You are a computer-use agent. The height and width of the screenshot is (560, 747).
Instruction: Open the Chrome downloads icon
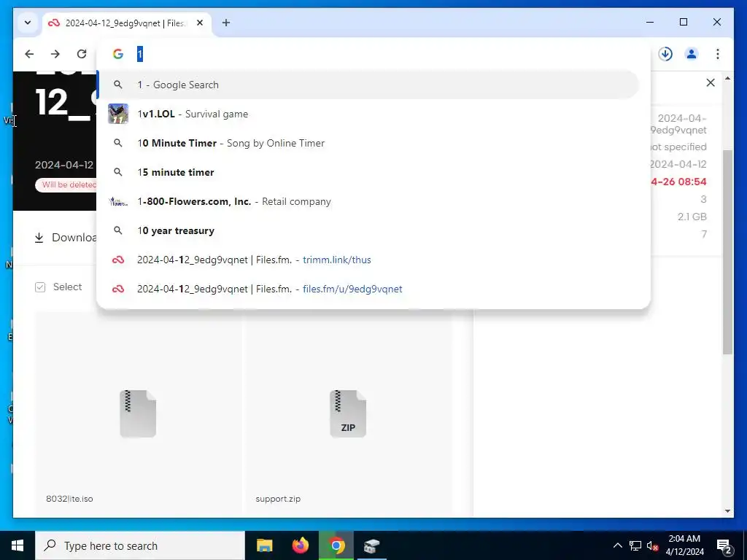click(665, 54)
